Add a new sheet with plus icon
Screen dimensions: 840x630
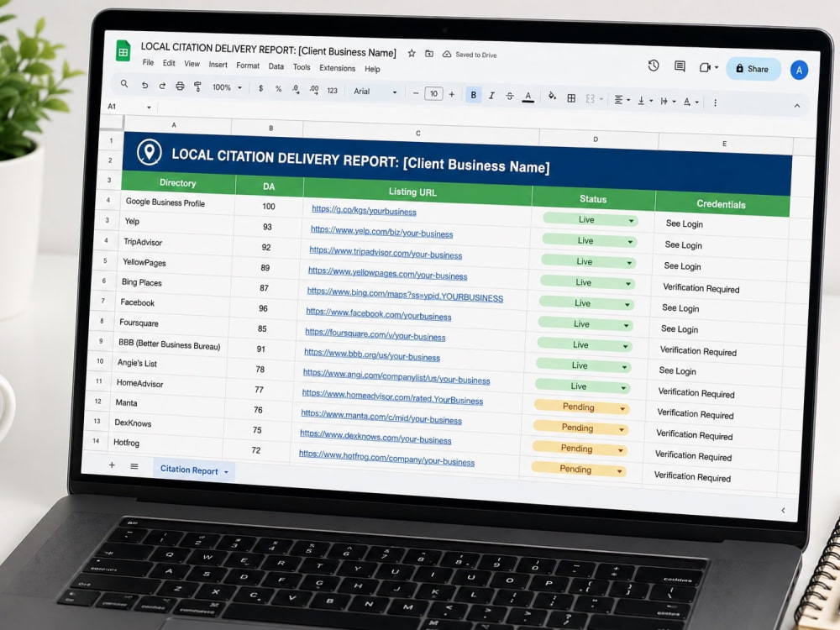pos(112,465)
